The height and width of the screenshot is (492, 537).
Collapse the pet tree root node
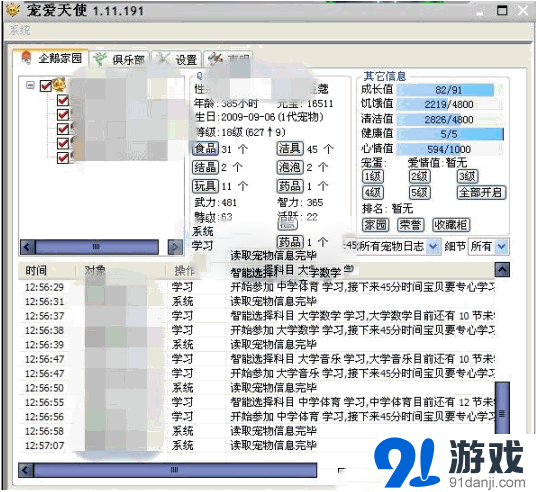(x=30, y=85)
